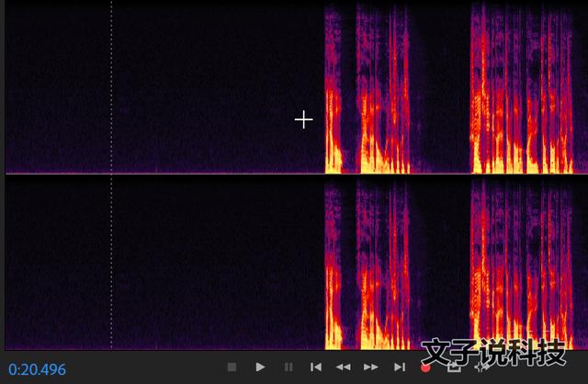Toggle Loop Playback icon beside Record
This screenshot has height=384, width=588.
click(x=454, y=367)
